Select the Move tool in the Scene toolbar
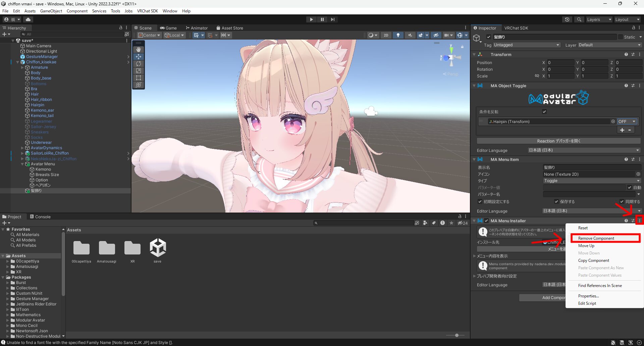This screenshot has width=644, height=346. pyautogui.click(x=139, y=57)
